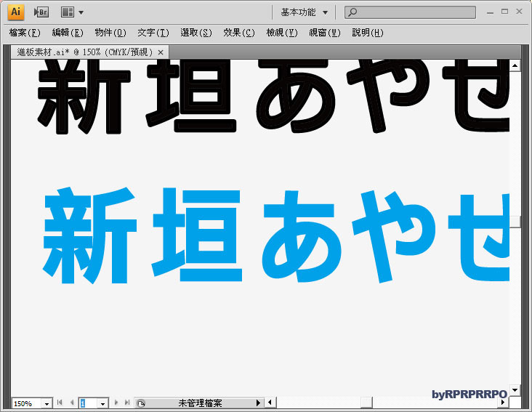Click the horizontal scrollbar right arrow
The width and height of the screenshot is (532, 412).
click(503, 403)
